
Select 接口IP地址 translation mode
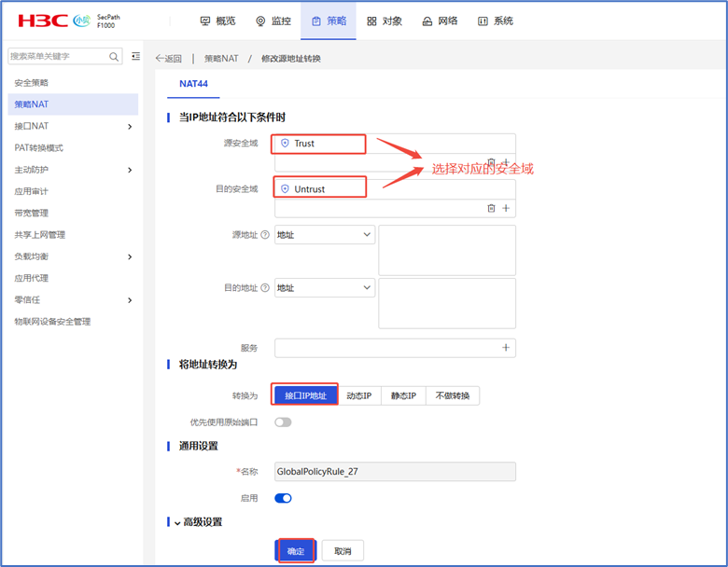coord(305,395)
